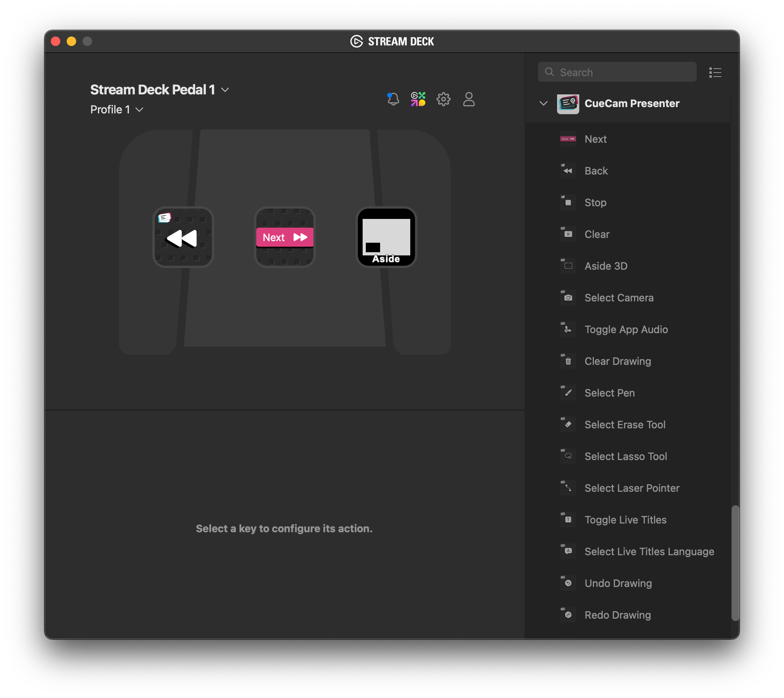Open the Profile 1 dropdown

[117, 109]
